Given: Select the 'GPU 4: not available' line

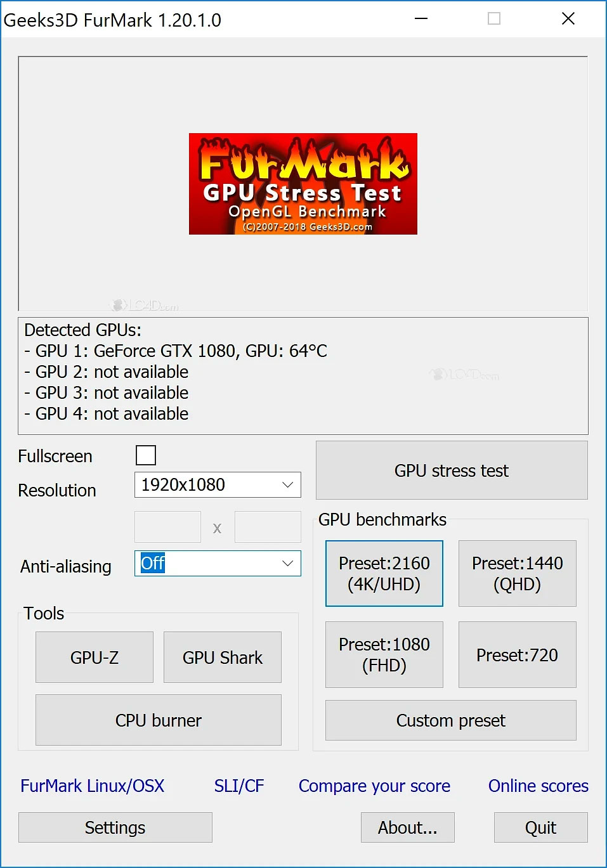Looking at the screenshot, I should pos(107,413).
